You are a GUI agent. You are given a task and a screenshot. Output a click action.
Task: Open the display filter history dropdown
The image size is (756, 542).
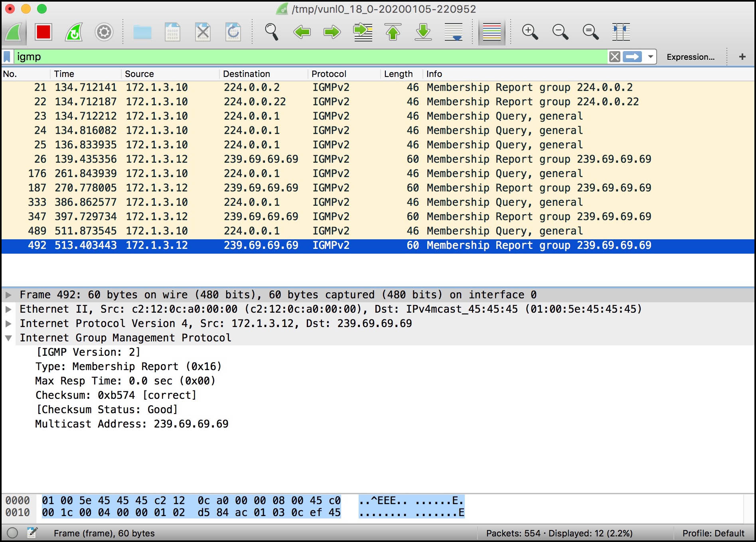[651, 57]
